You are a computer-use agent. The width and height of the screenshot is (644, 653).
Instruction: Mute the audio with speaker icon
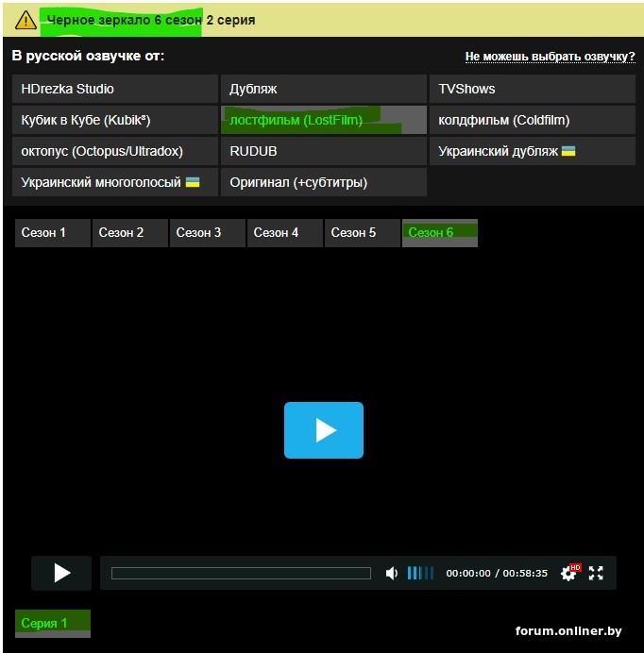[x=391, y=573]
